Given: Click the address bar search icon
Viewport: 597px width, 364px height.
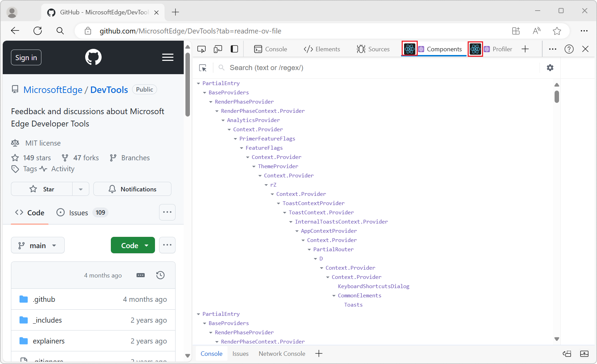Looking at the screenshot, I should click(60, 31).
